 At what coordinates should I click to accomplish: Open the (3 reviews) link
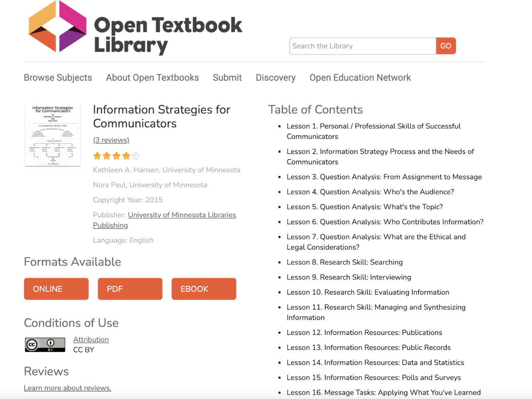pyautogui.click(x=111, y=140)
